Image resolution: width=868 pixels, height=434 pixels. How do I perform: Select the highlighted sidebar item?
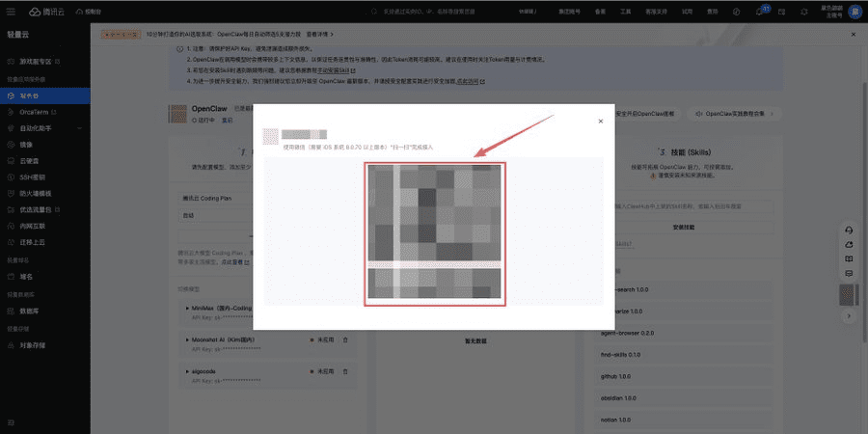44,95
